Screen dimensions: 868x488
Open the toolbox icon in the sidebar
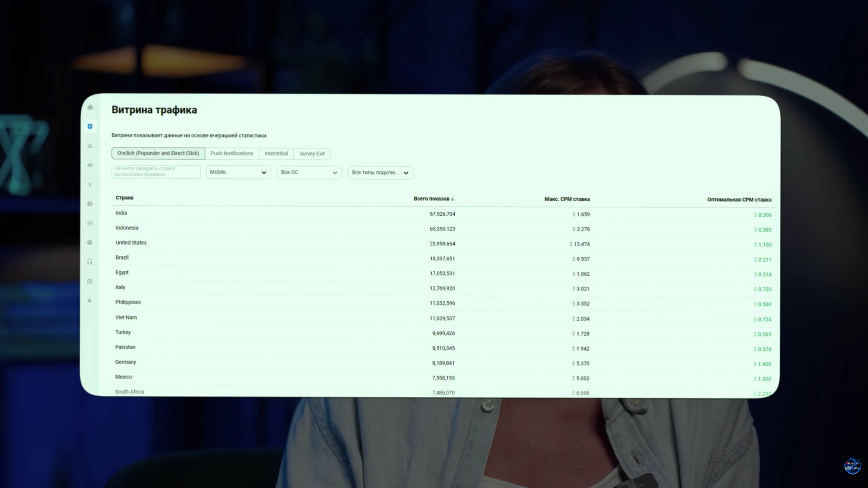pos(90,281)
